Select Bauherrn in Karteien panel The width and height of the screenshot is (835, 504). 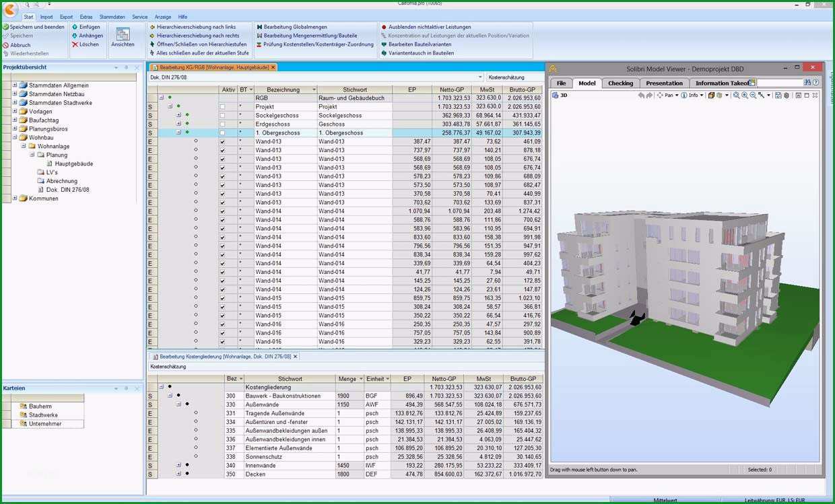pyautogui.click(x=40, y=406)
